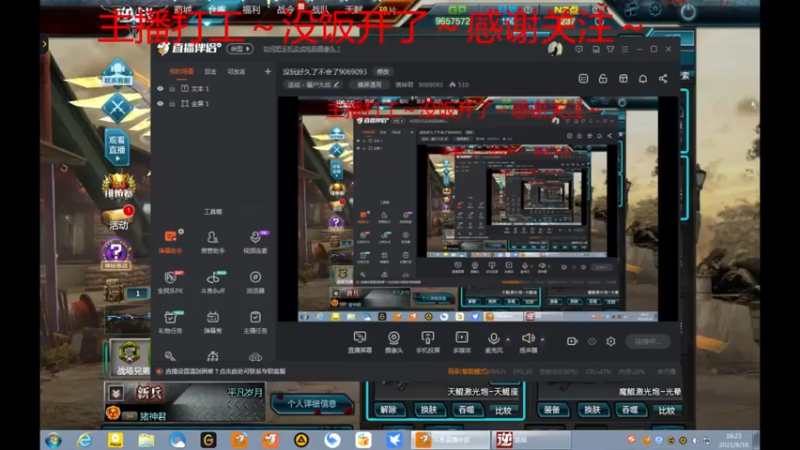
Task: Open the hamburger menu in companion title bar
Action: [625, 49]
